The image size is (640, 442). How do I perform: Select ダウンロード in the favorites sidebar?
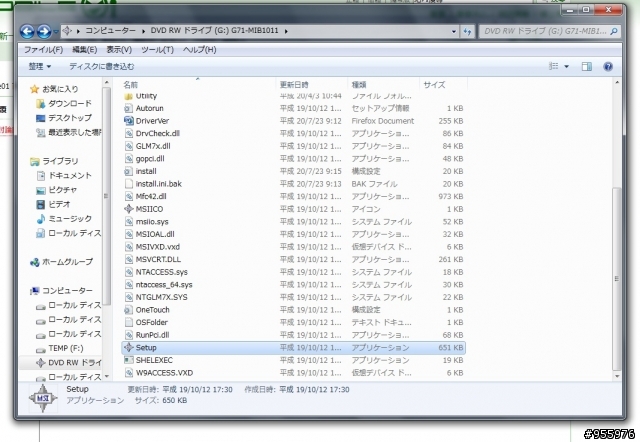pyautogui.click(x=70, y=103)
